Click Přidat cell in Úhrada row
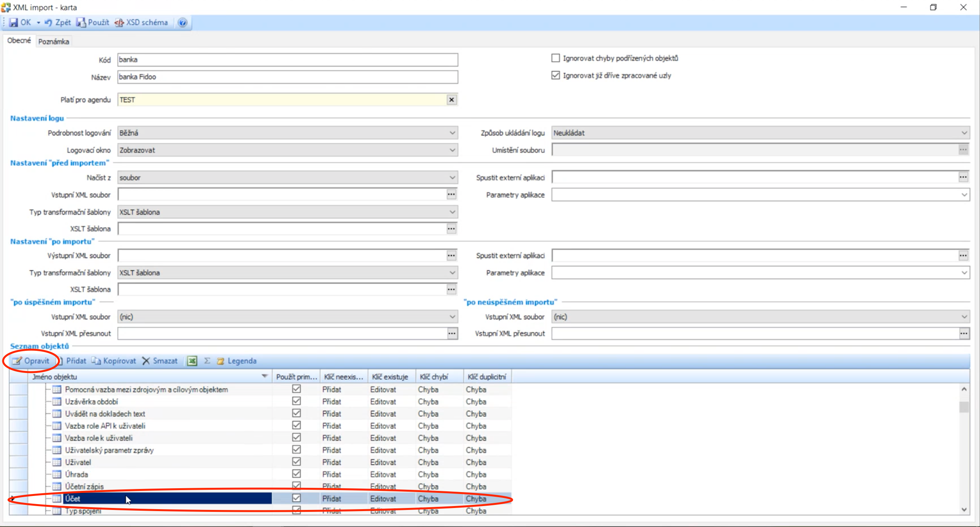This screenshot has width=980, height=527. [344, 474]
